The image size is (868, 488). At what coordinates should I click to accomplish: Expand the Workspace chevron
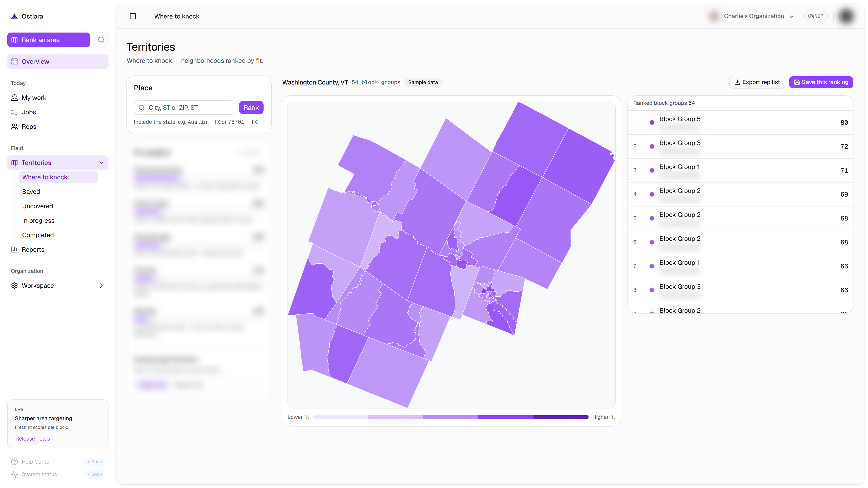tap(101, 286)
